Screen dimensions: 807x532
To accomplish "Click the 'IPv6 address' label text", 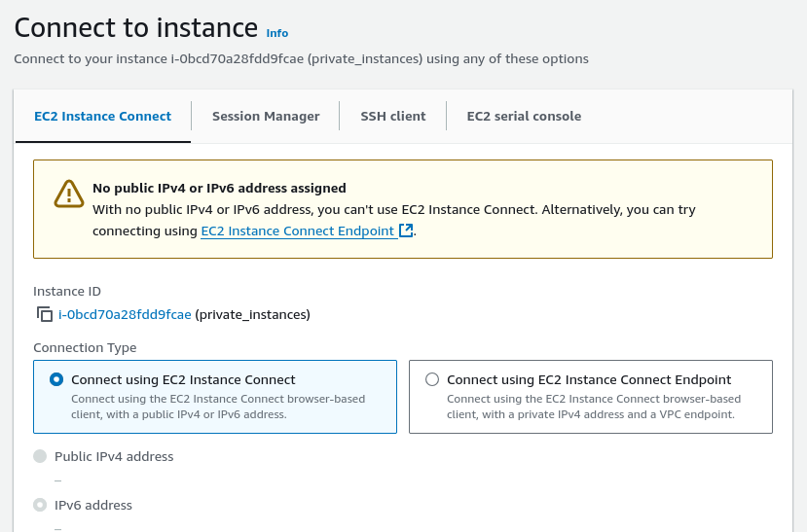I will 93,506.
